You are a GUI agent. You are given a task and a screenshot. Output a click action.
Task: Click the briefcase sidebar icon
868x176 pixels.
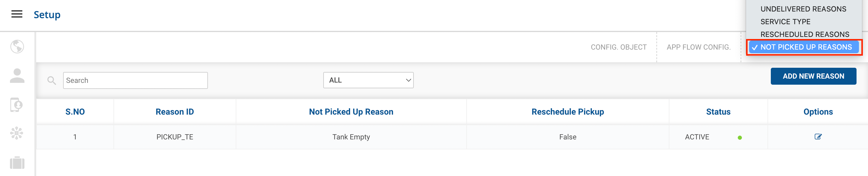17,163
